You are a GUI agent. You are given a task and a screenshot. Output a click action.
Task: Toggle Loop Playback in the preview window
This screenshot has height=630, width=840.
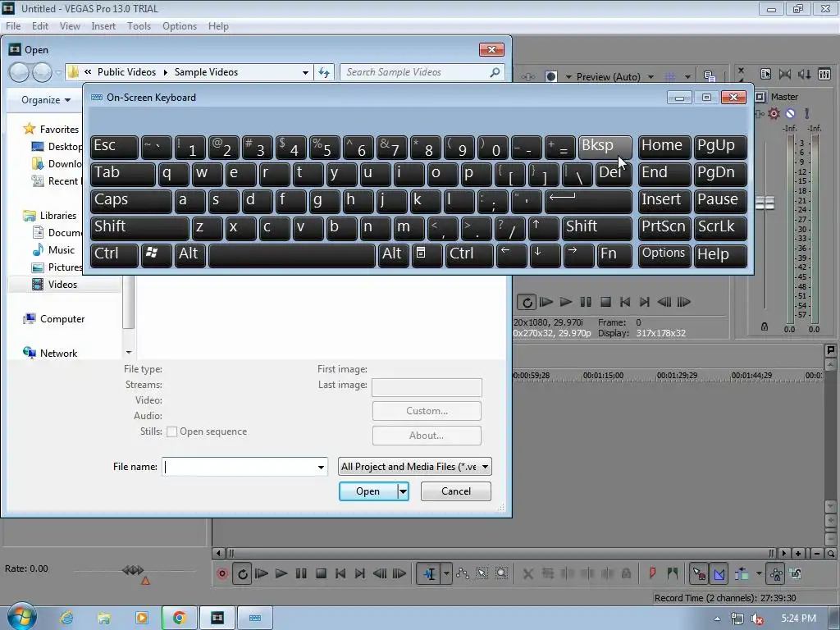point(527,302)
